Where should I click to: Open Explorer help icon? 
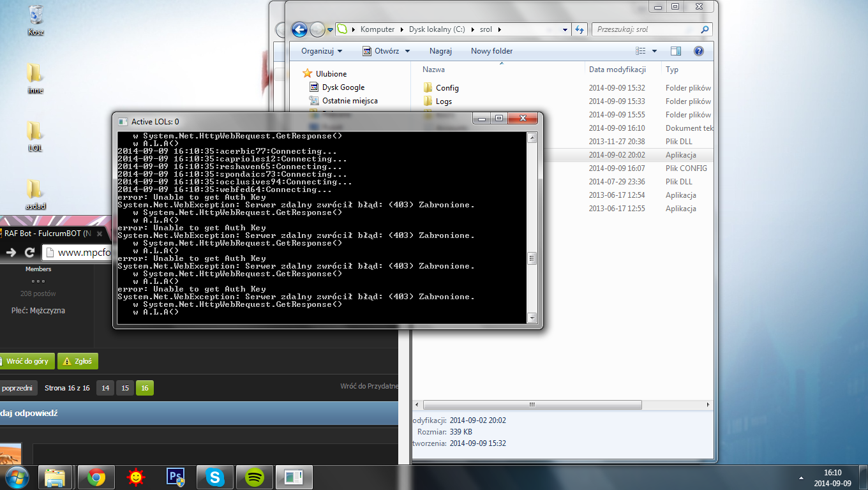click(699, 51)
